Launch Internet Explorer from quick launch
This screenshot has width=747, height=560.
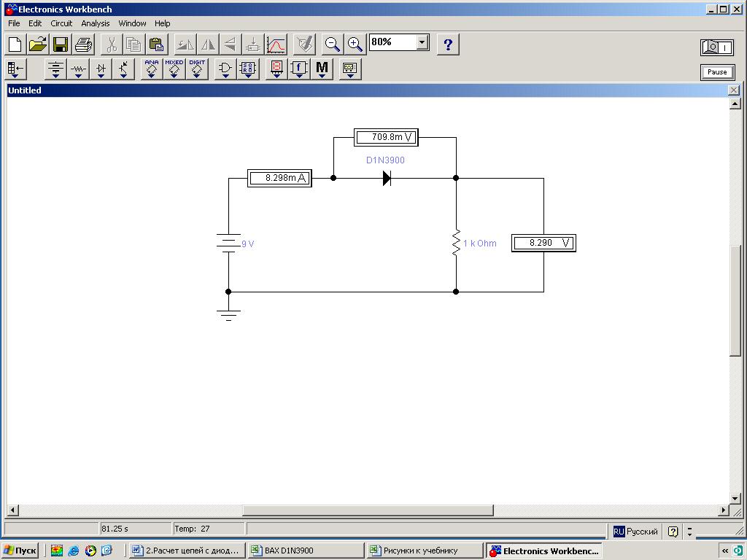tap(74, 551)
